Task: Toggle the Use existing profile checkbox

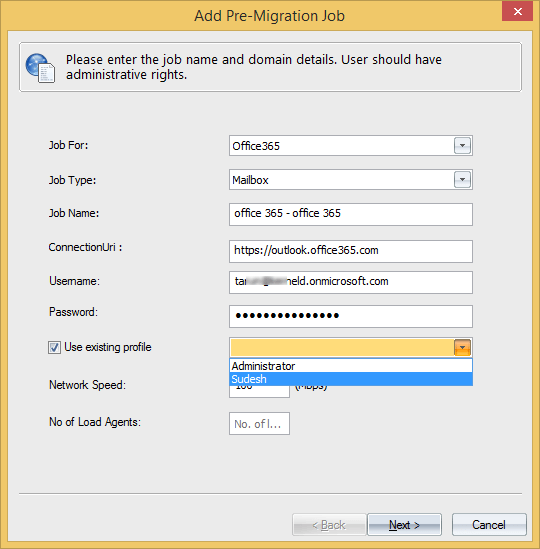Action: coord(54,348)
